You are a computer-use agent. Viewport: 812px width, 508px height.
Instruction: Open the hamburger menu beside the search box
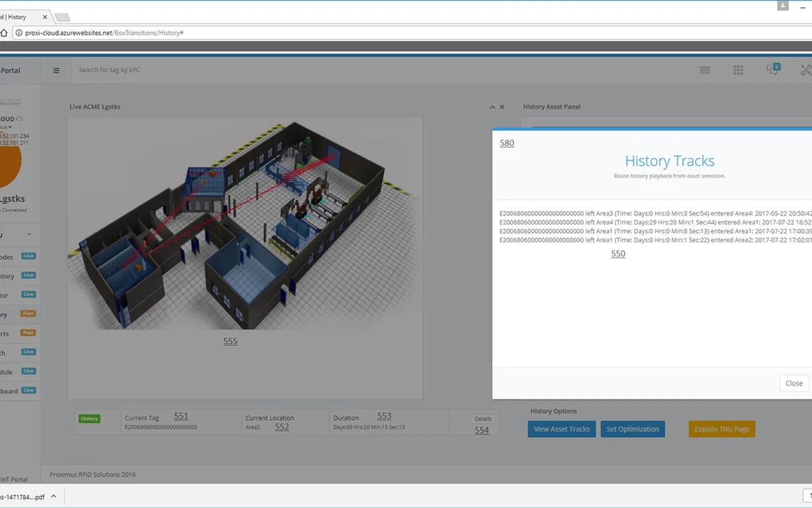56,71
